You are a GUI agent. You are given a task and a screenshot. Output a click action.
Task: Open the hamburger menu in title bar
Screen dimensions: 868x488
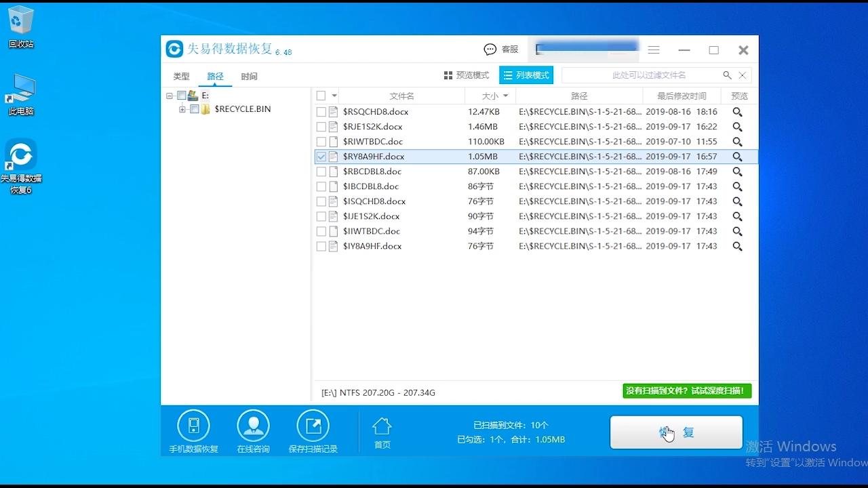pyautogui.click(x=653, y=49)
